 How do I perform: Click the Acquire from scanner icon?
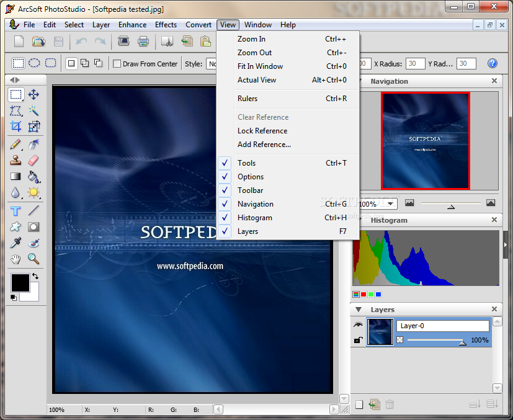[x=123, y=42]
